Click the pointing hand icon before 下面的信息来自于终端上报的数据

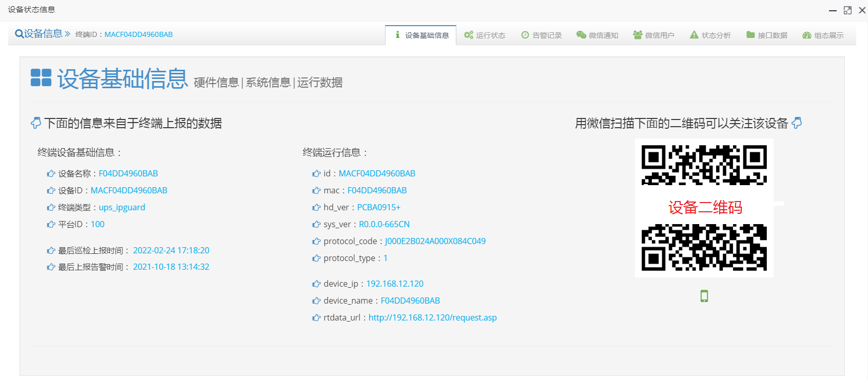(36, 123)
